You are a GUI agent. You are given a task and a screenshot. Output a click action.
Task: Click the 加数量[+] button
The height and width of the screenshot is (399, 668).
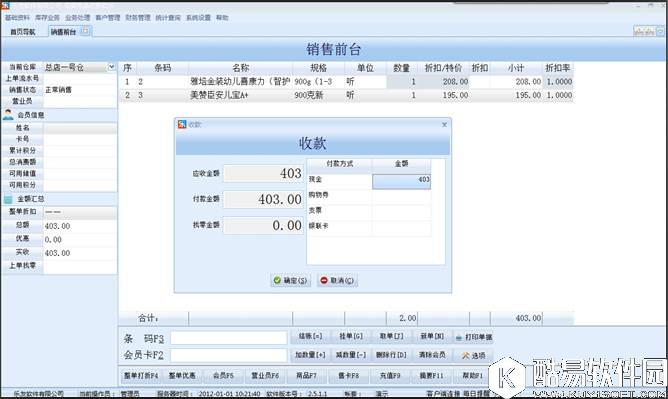[x=310, y=355]
